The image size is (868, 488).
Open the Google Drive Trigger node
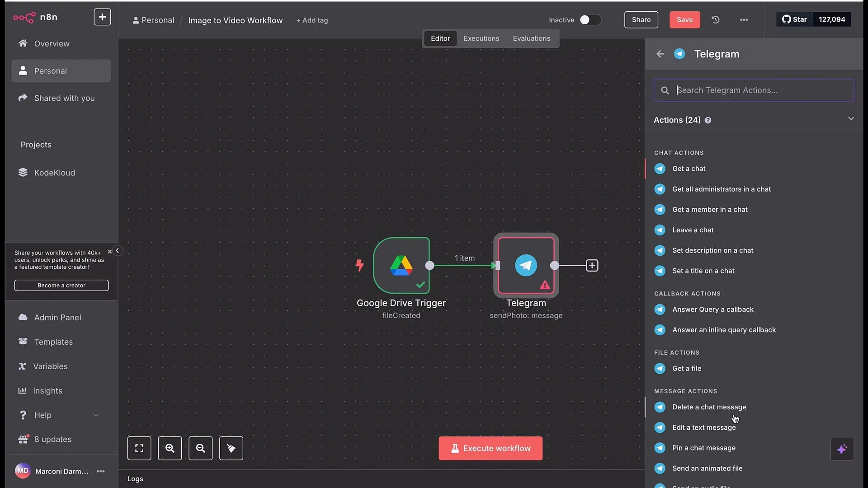click(401, 266)
